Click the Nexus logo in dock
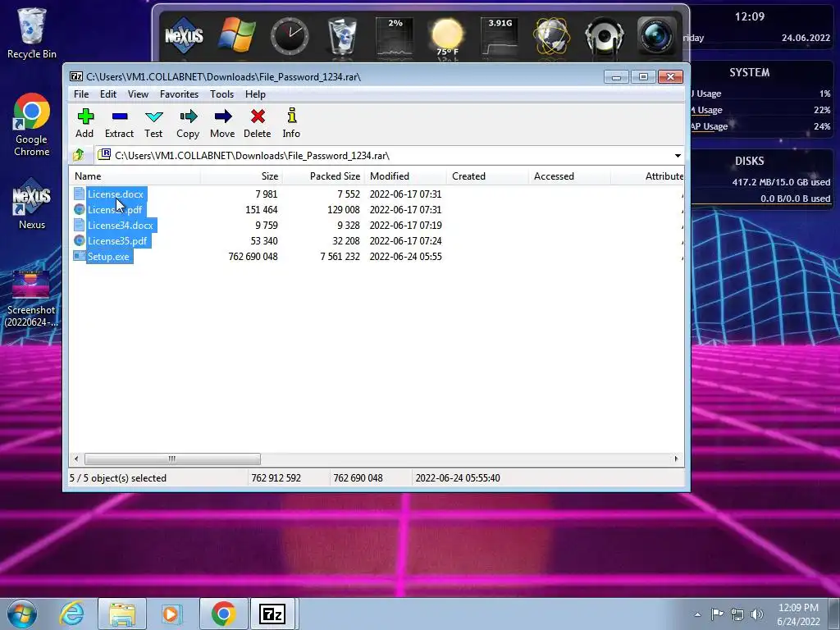This screenshot has width=840, height=630. (184, 35)
